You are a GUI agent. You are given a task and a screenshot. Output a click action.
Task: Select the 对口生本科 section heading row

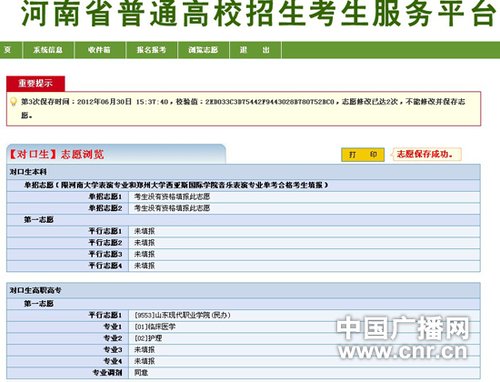click(x=243, y=172)
